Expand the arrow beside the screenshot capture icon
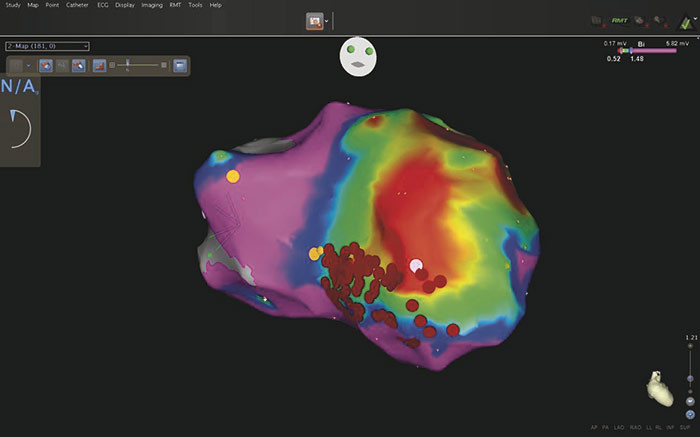This screenshot has width=700, height=437. tap(328, 20)
